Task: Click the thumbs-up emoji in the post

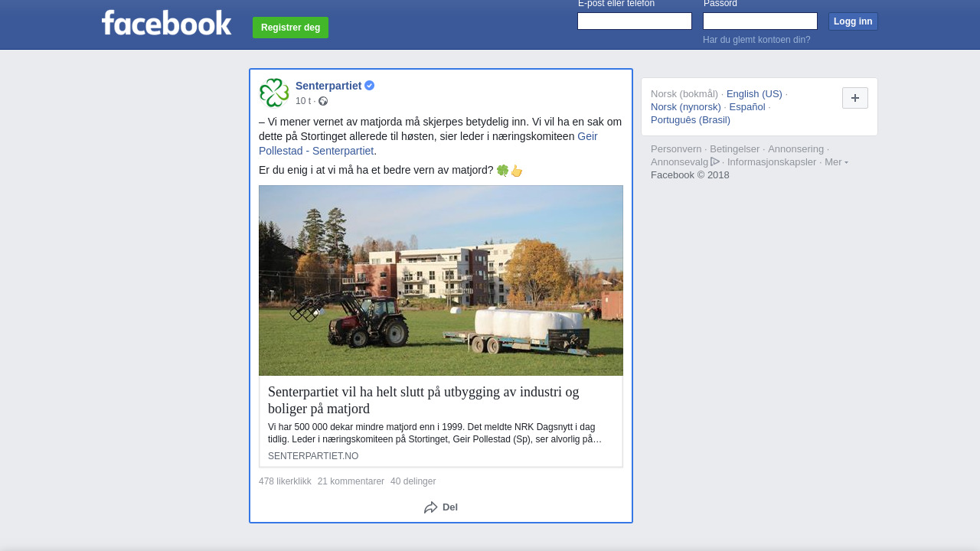Action: (517, 171)
